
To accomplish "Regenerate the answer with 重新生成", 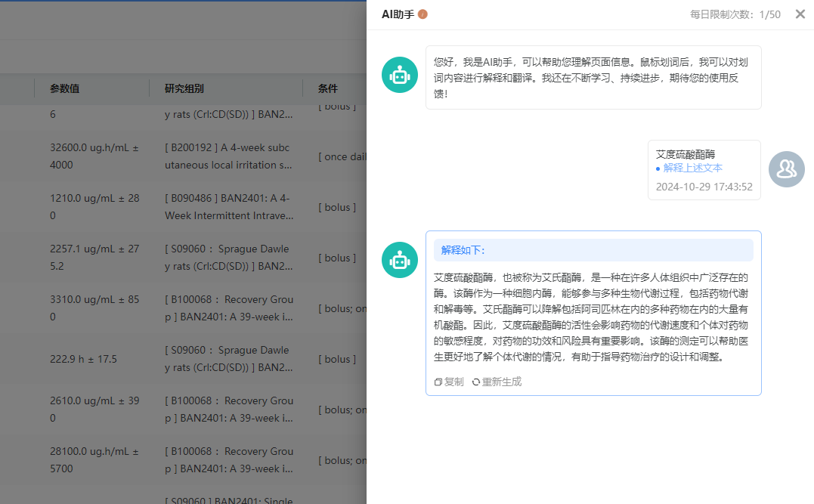I will pos(497,382).
